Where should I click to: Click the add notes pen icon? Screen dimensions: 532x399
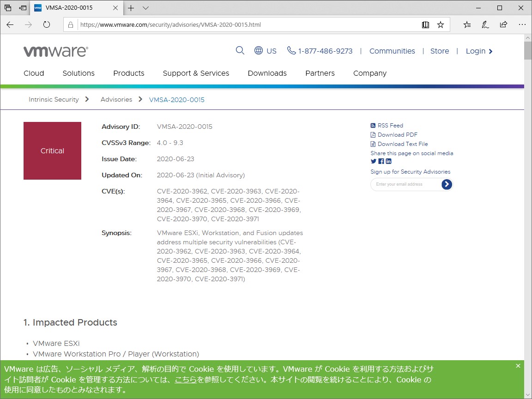click(485, 25)
